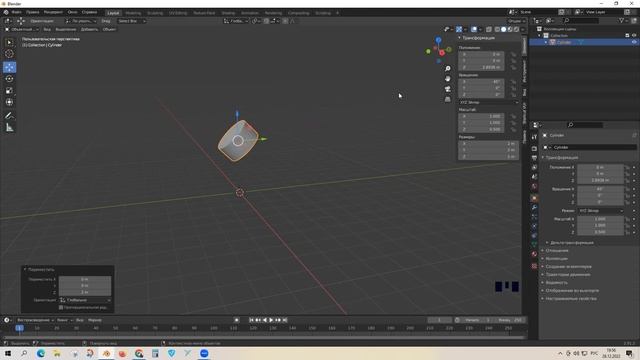Switch perspective/orthographic with the grid icon
The height and width of the screenshot is (360, 640).
pos(448,99)
